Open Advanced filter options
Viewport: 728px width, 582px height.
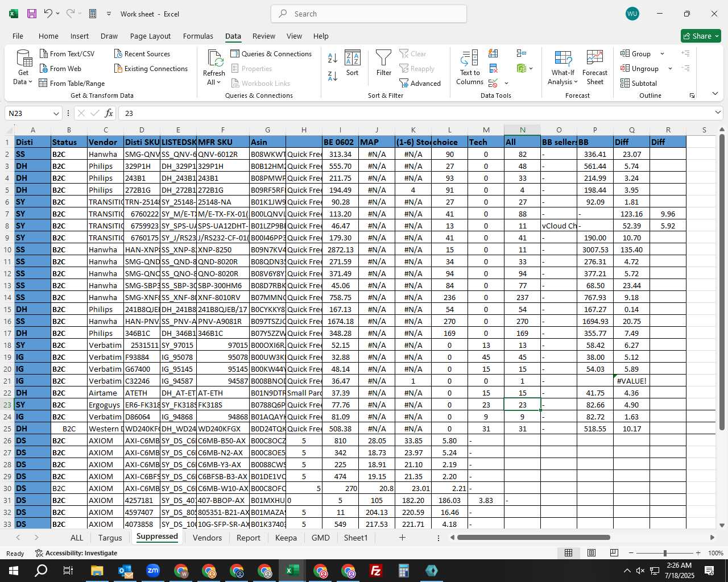tap(420, 83)
